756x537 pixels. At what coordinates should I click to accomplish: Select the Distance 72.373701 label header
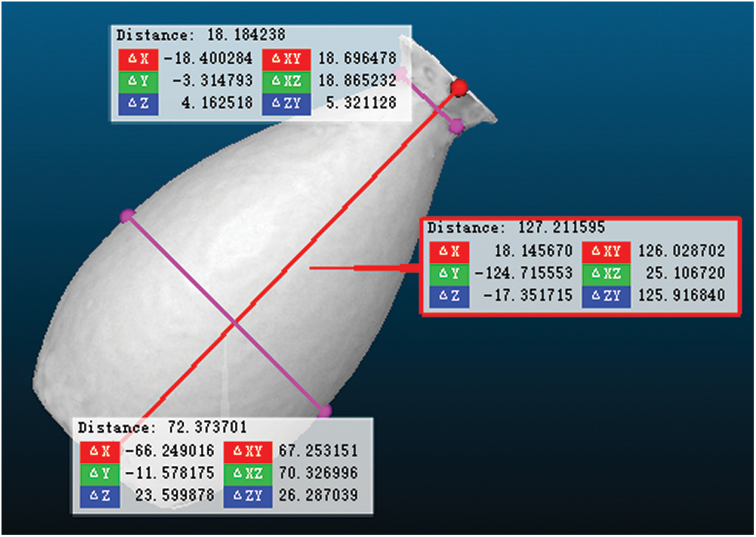(x=162, y=427)
